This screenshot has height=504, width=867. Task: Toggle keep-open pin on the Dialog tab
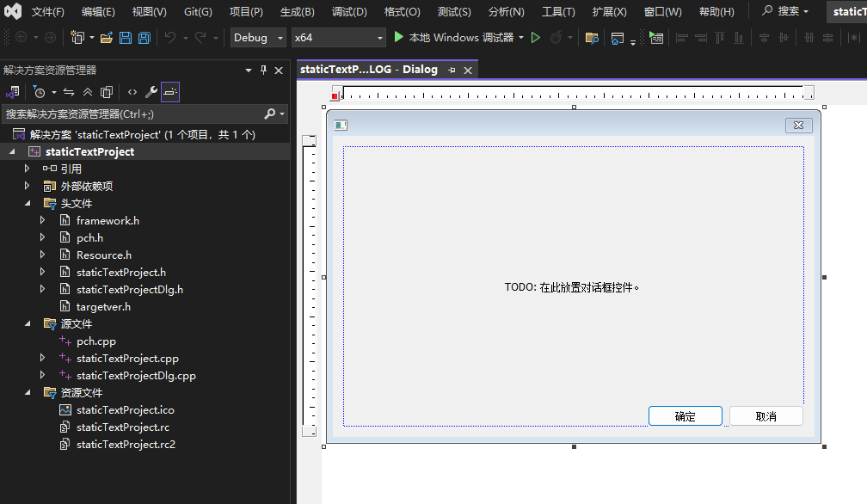[452, 70]
